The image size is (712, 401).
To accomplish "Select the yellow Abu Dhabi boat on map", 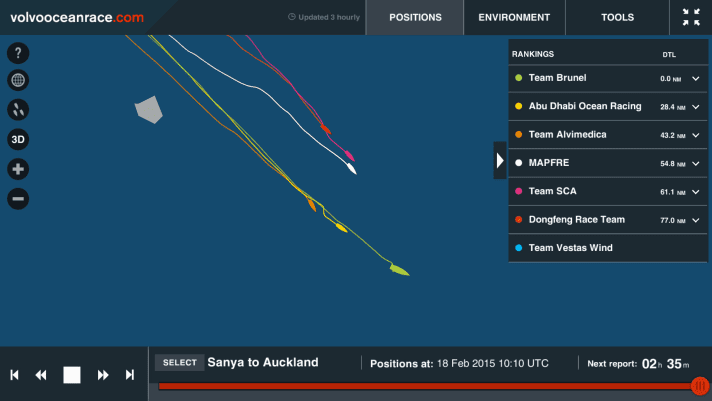I will click(341, 228).
